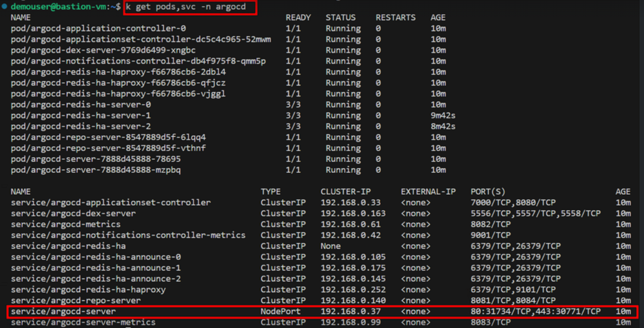Click service/argocd-redis-ha-announce-1 name

point(96,268)
